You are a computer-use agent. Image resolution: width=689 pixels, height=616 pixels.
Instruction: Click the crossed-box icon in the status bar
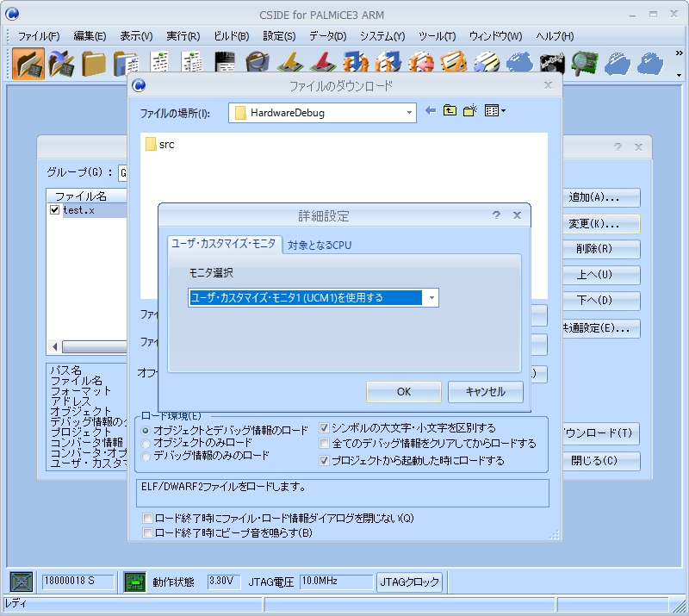coord(21,582)
